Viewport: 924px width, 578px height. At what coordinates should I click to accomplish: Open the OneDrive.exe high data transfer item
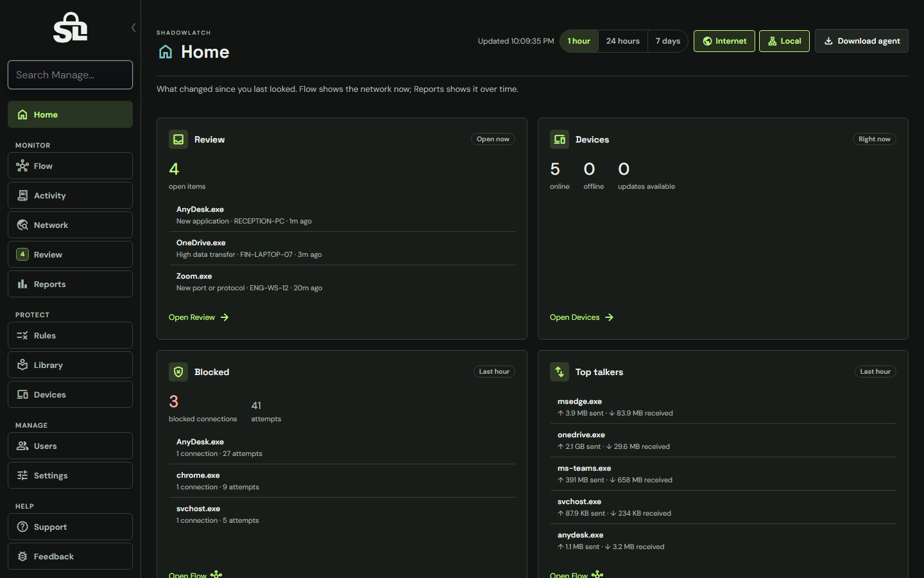pyautogui.click(x=342, y=249)
